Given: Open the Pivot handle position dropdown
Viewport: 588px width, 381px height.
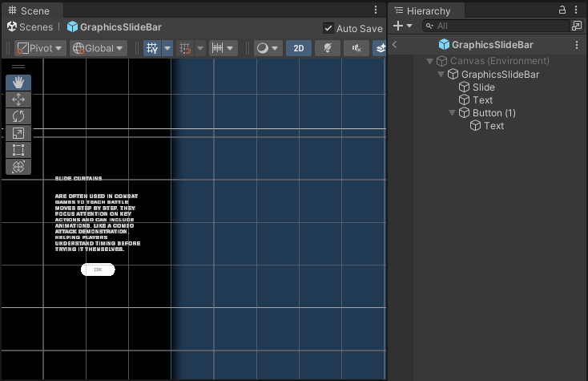Looking at the screenshot, I should (40, 48).
